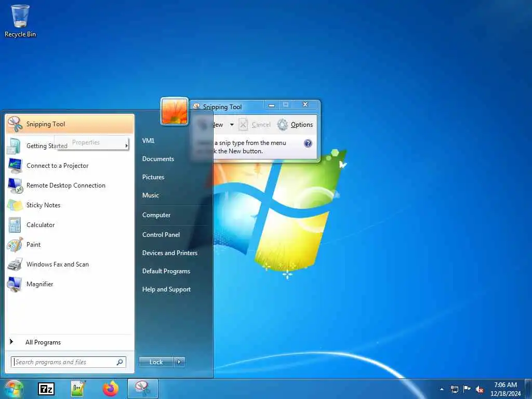
Task: Launch Remote Desktop Connection
Action: click(x=70, y=185)
